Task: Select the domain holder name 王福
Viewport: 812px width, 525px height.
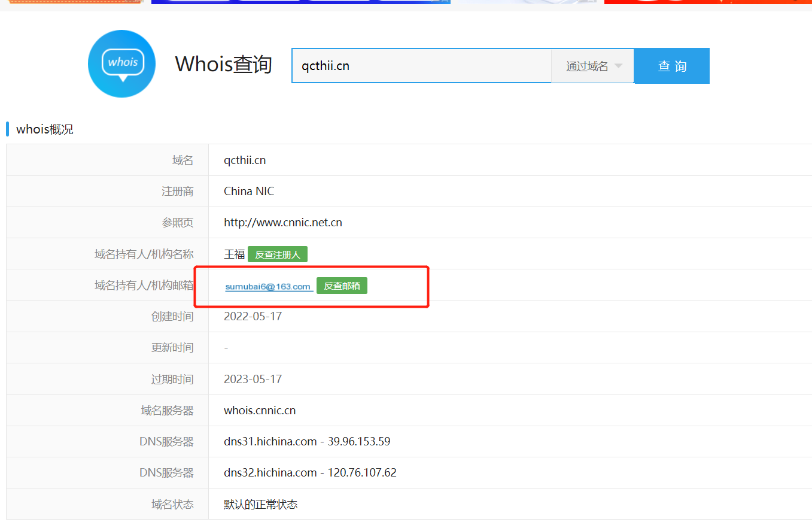Action: tap(233, 253)
